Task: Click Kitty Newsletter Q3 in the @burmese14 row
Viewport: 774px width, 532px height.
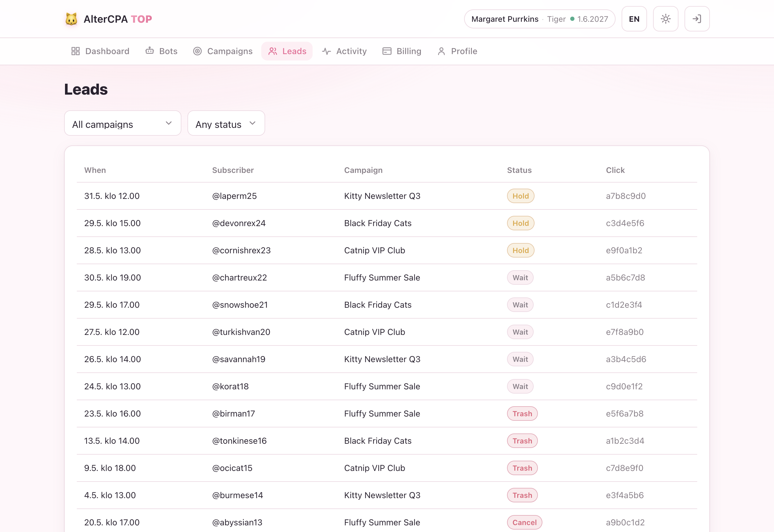Action: [x=382, y=495]
